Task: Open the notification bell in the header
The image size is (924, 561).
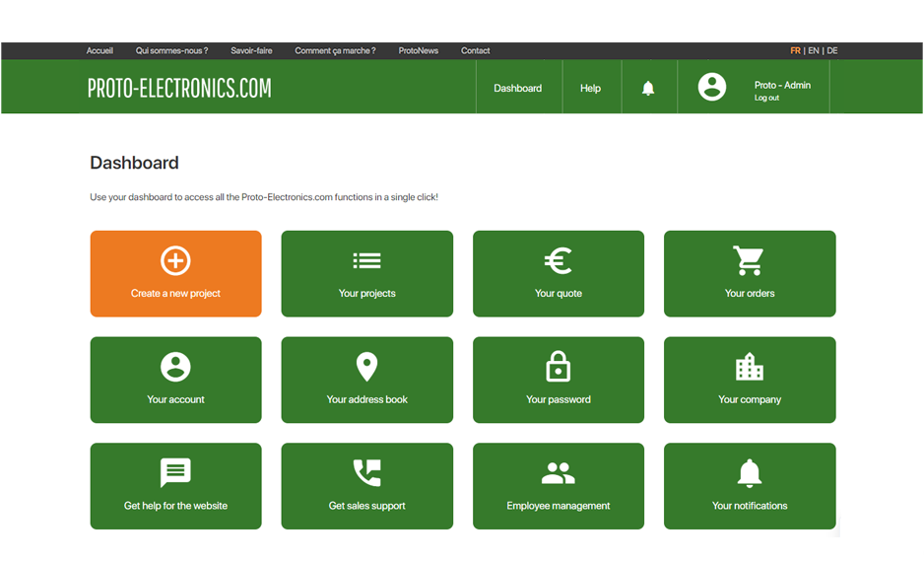Action: pyautogui.click(x=648, y=89)
